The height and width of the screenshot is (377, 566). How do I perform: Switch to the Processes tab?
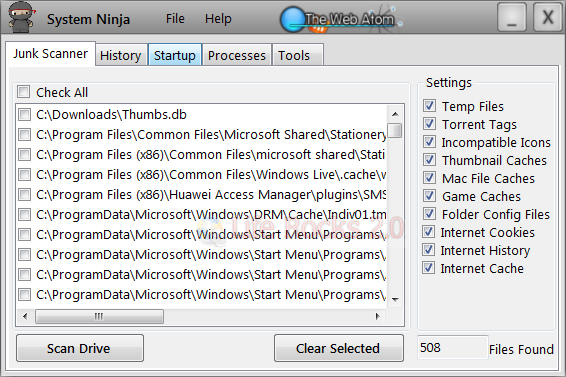click(x=237, y=55)
